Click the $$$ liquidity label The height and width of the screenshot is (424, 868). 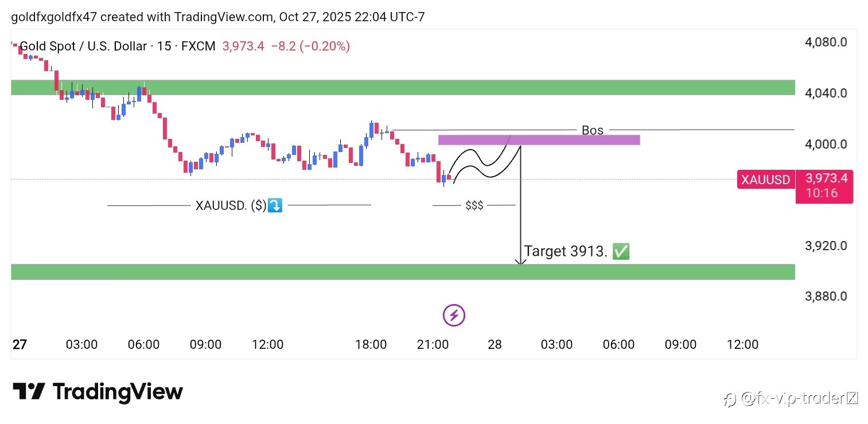click(474, 205)
